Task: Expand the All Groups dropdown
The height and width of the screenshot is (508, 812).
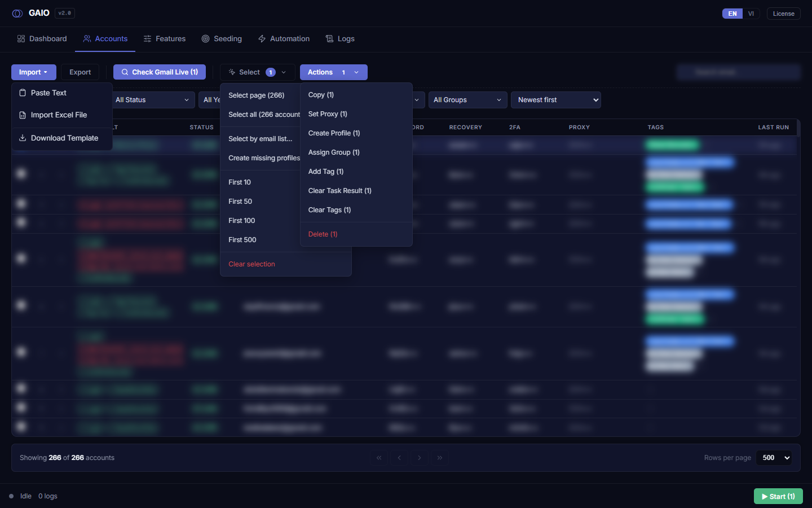Action: (467, 100)
